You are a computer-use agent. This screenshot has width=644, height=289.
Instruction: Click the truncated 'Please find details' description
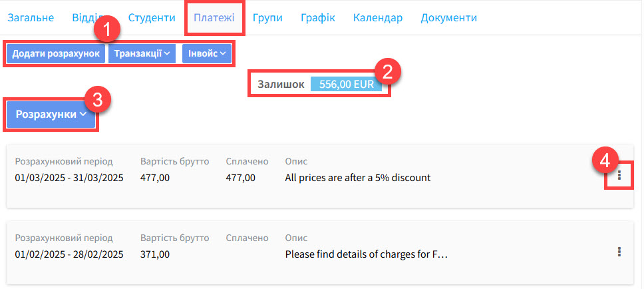(367, 254)
